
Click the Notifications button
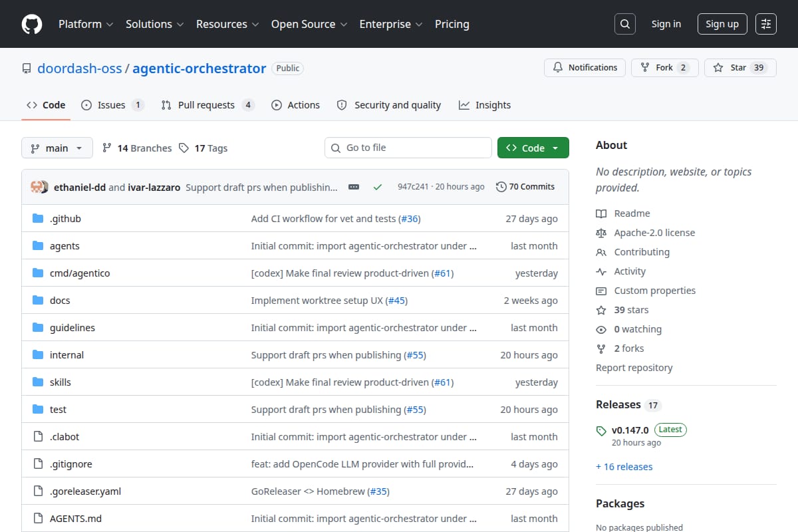click(x=585, y=68)
